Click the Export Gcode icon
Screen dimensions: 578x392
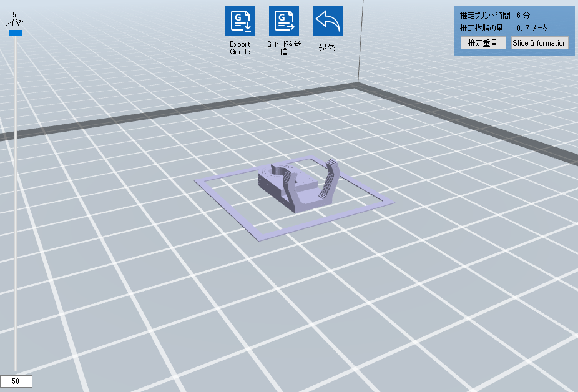tap(240, 21)
